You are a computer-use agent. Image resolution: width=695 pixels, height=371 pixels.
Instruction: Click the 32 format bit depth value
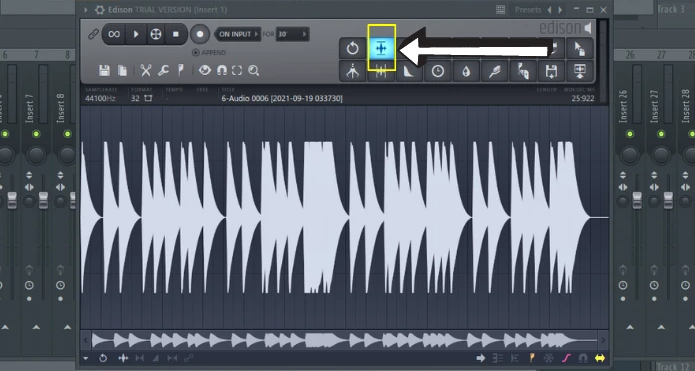coord(135,98)
